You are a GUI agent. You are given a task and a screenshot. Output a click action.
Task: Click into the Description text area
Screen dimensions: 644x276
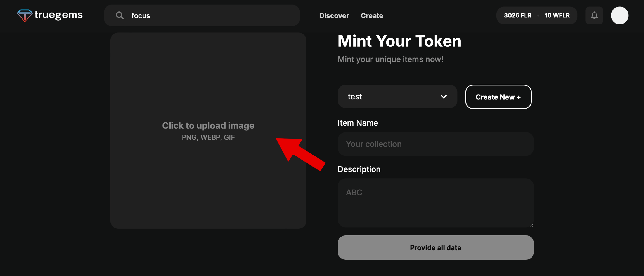coord(435,203)
